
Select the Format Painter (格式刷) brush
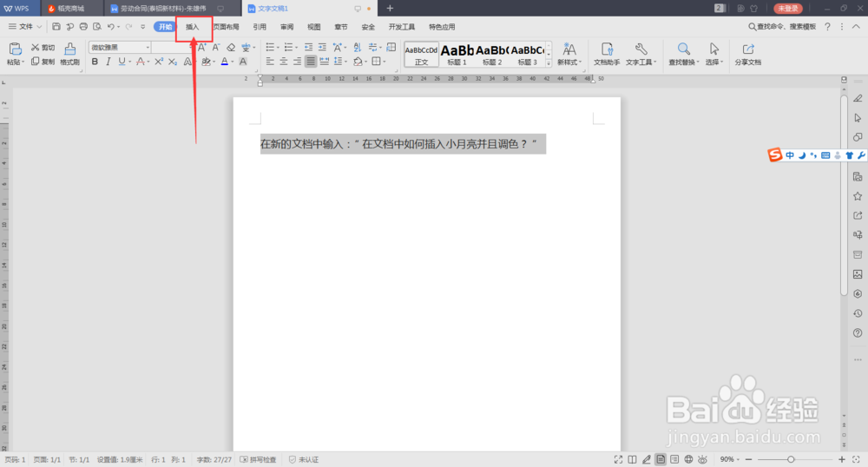[x=69, y=54]
